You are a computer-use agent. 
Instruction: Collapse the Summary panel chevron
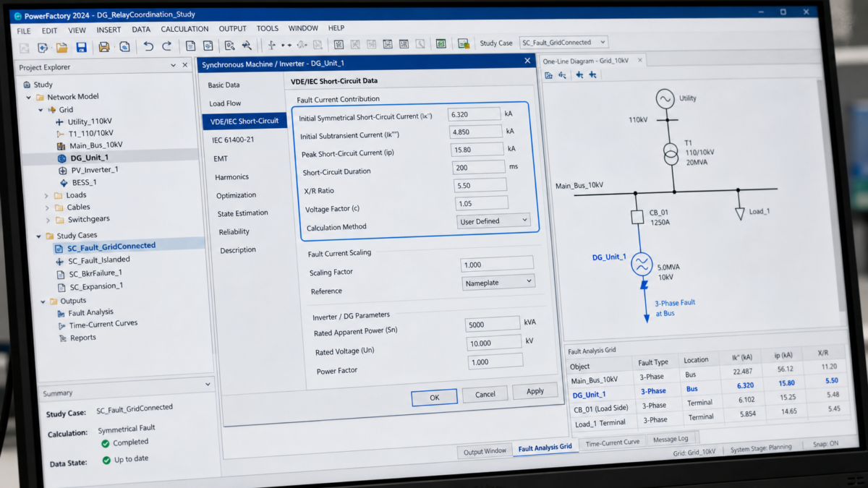208,385
